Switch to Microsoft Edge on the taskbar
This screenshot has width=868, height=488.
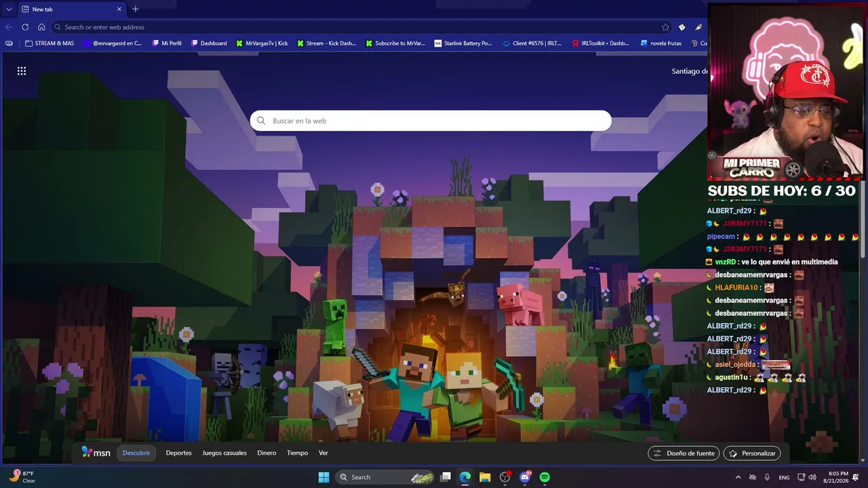pyautogui.click(x=465, y=477)
